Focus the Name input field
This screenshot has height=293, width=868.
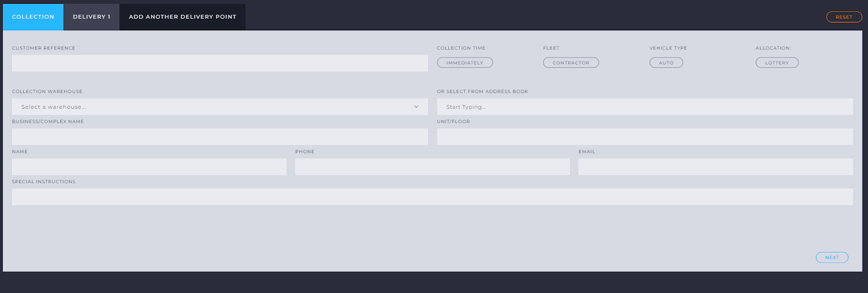coord(149,167)
